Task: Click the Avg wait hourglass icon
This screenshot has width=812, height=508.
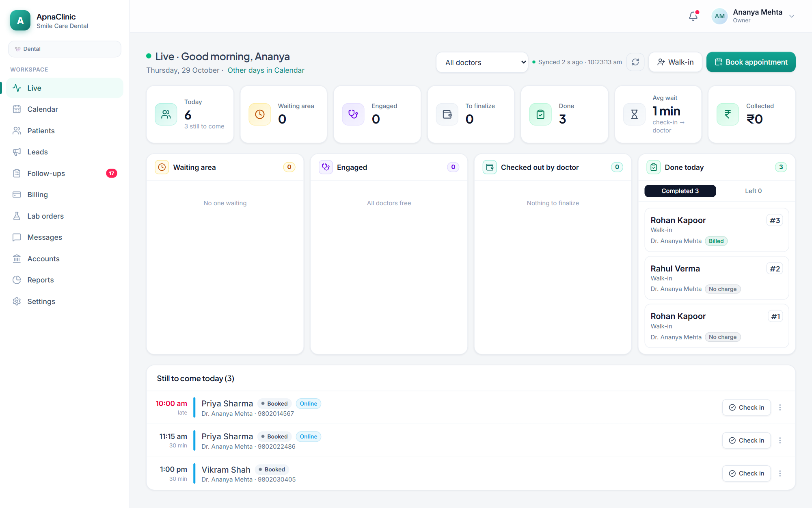Action: (x=634, y=114)
